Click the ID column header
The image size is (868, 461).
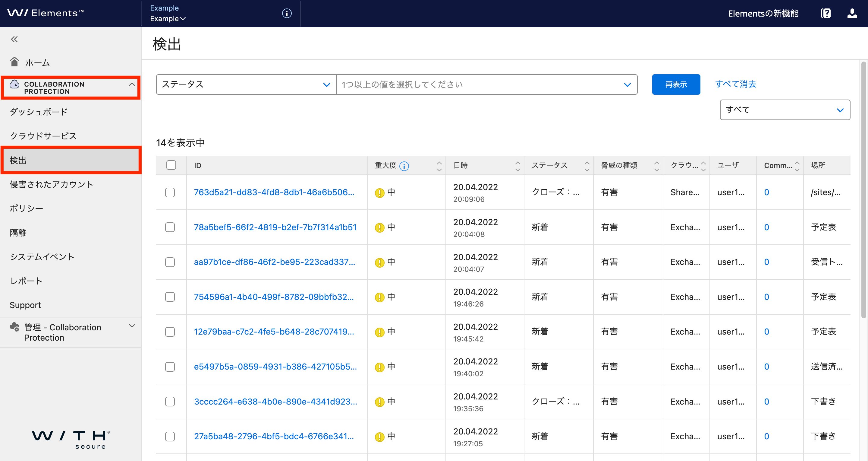click(197, 166)
